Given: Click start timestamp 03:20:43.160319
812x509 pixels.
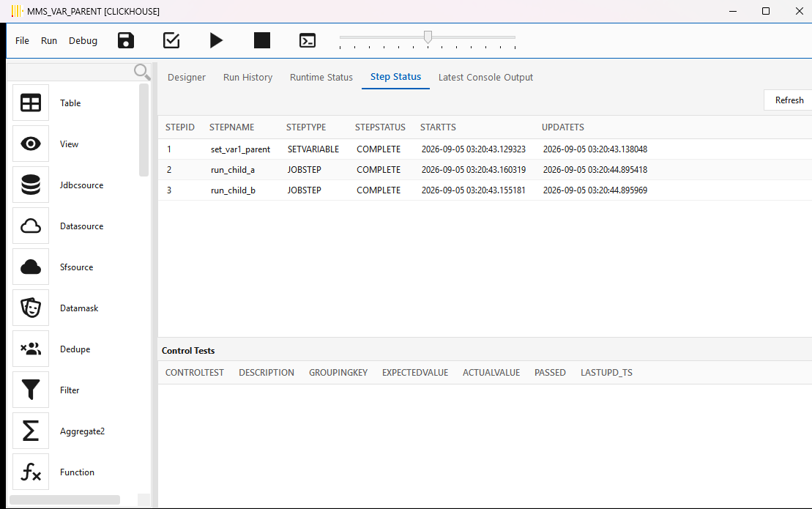Looking at the screenshot, I should point(473,170).
